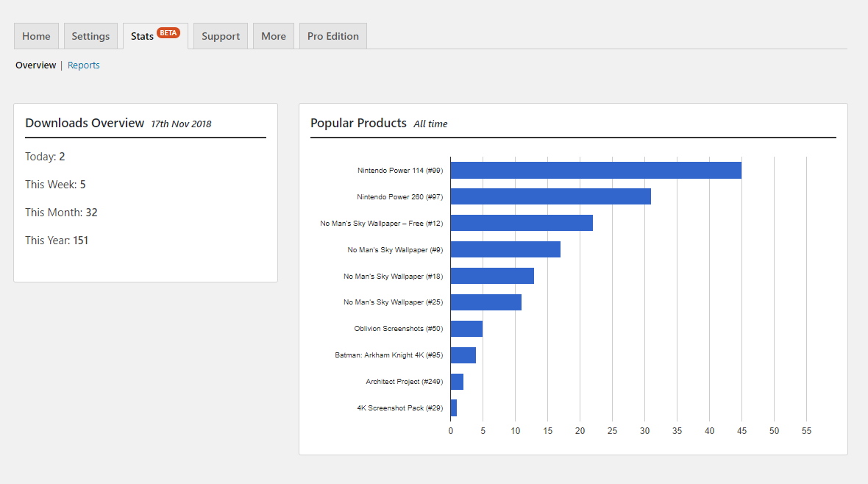Open the Pro Edition tab
This screenshot has width=868, height=484.
click(333, 36)
